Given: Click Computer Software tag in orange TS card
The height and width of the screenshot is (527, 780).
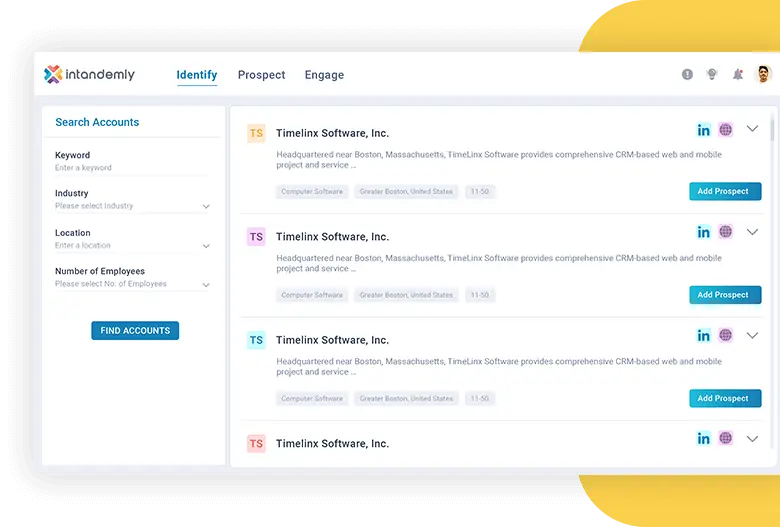Looking at the screenshot, I should click(312, 192).
